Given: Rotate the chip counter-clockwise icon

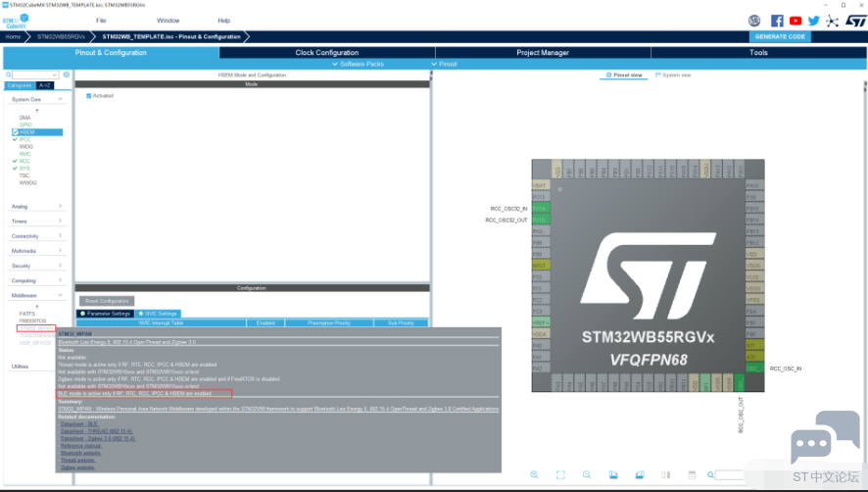Looking at the screenshot, I should (x=640, y=474).
